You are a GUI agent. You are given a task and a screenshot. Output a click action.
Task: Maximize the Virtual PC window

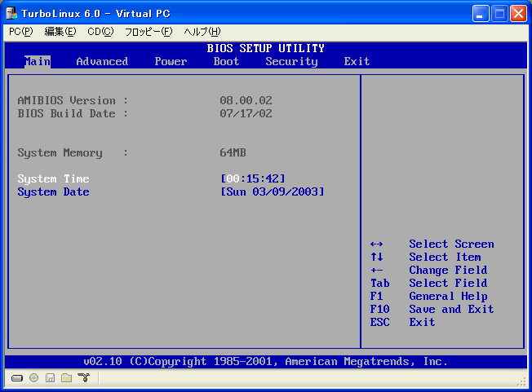click(x=500, y=13)
